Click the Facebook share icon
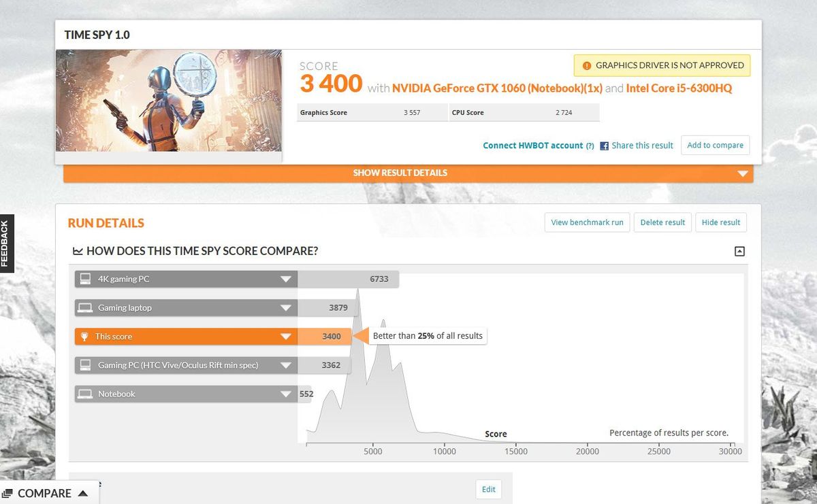817x504 pixels. tap(604, 146)
